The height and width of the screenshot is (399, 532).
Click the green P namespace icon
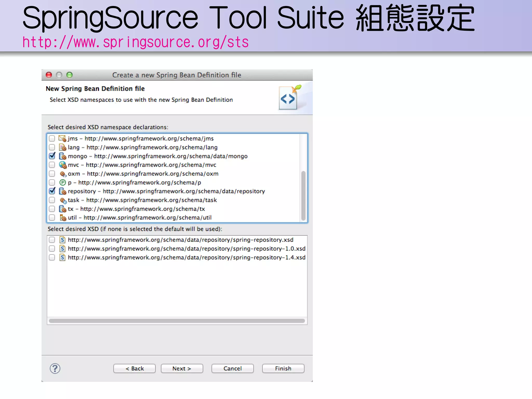(x=63, y=182)
